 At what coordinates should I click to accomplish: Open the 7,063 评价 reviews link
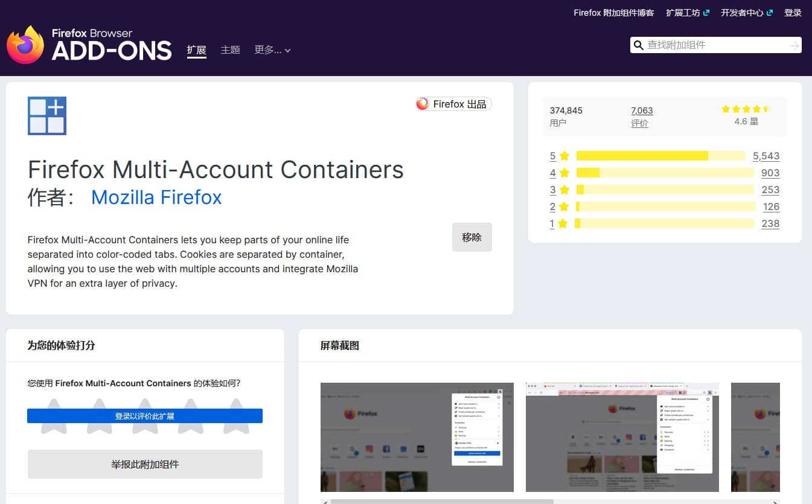tap(641, 116)
